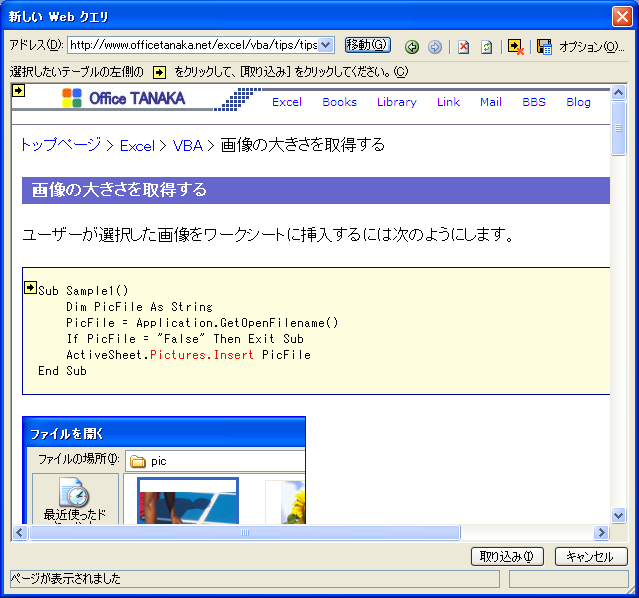Follow the Excel breadcrumb link

[x=137, y=146]
